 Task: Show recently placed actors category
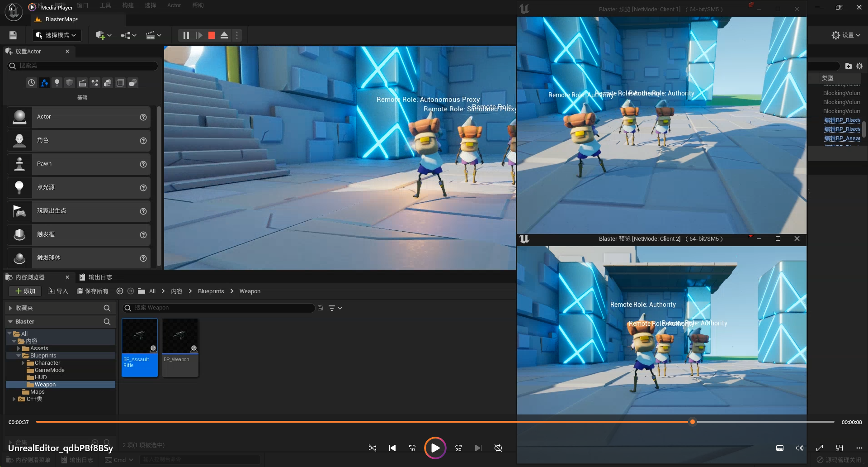coord(31,83)
